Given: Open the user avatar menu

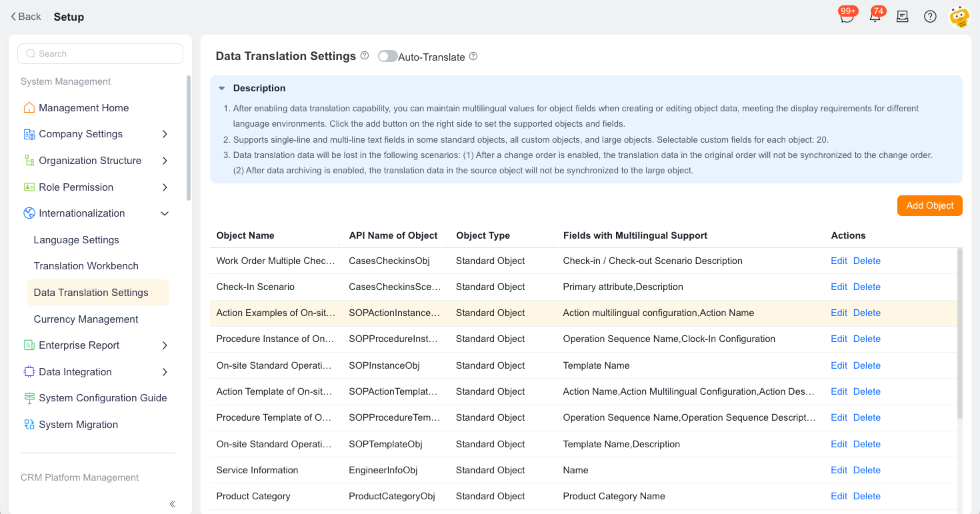Looking at the screenshot, I should [x=959, y=17].
